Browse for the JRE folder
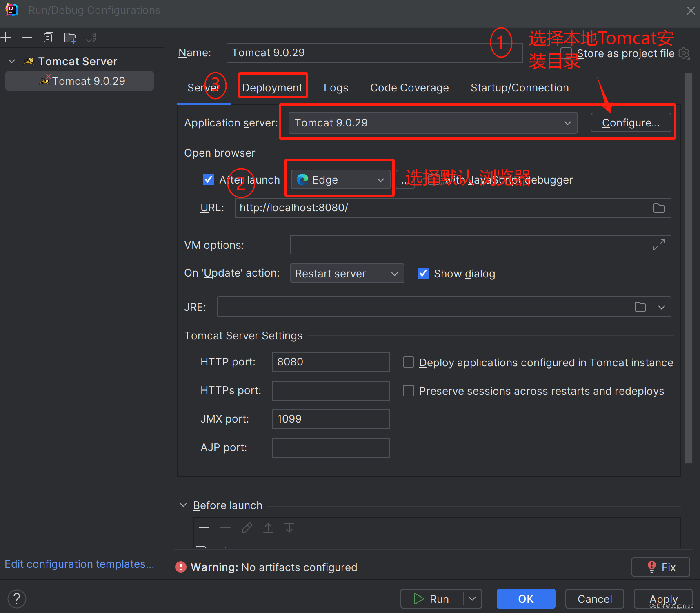This screenshot has width=700, height=613. [640, 307]
